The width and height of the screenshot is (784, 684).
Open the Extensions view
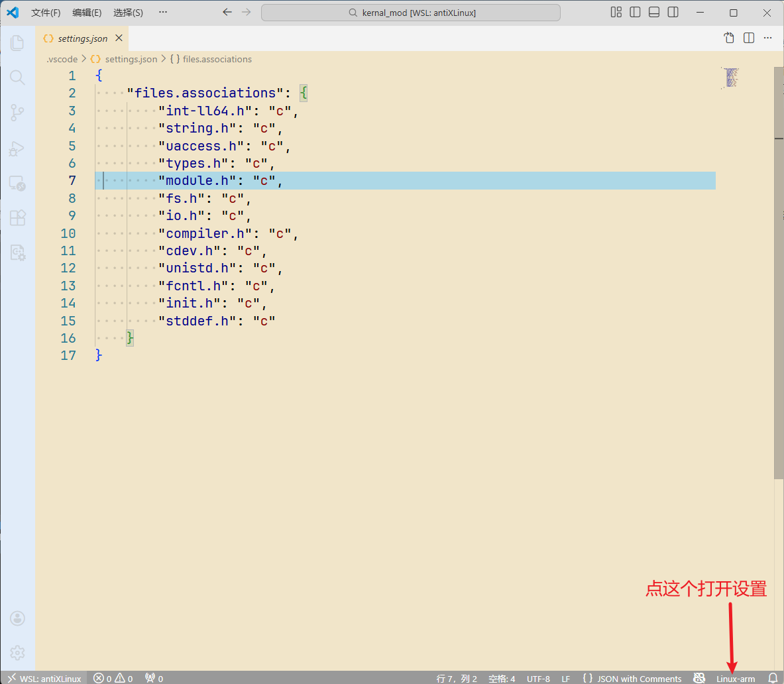coord(17,218)
